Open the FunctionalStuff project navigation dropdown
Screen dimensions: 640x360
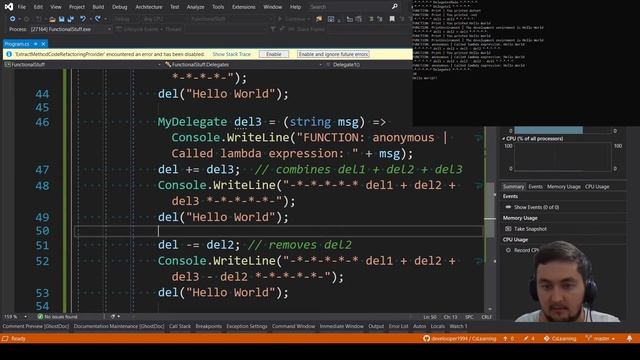159,64
